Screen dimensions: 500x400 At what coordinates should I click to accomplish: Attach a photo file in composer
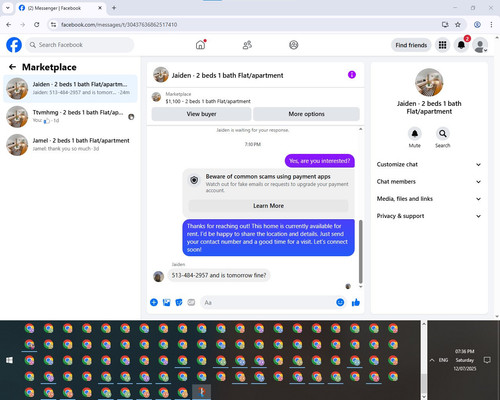coord(166,302)
